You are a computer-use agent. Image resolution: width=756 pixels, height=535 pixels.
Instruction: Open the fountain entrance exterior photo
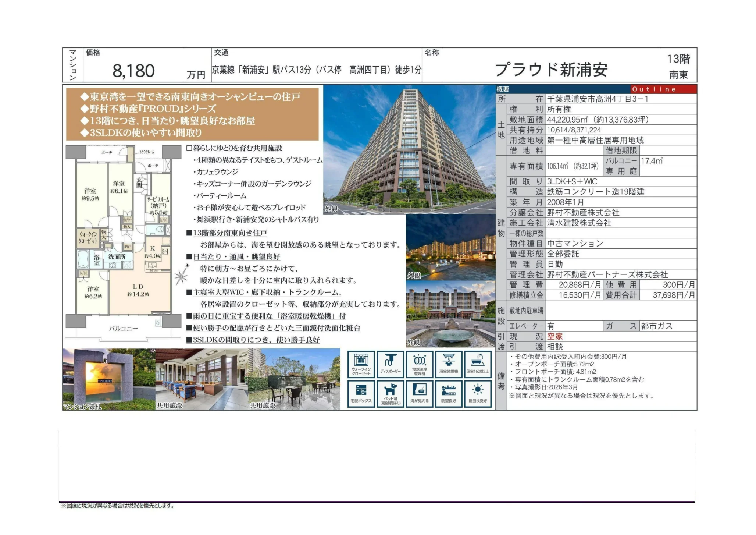pos(451,314)
